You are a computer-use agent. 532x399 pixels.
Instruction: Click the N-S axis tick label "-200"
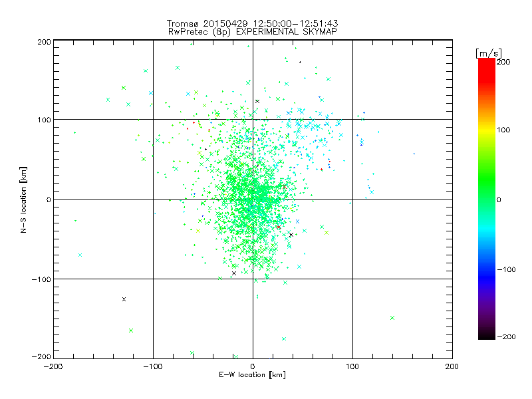coord(41,356)
